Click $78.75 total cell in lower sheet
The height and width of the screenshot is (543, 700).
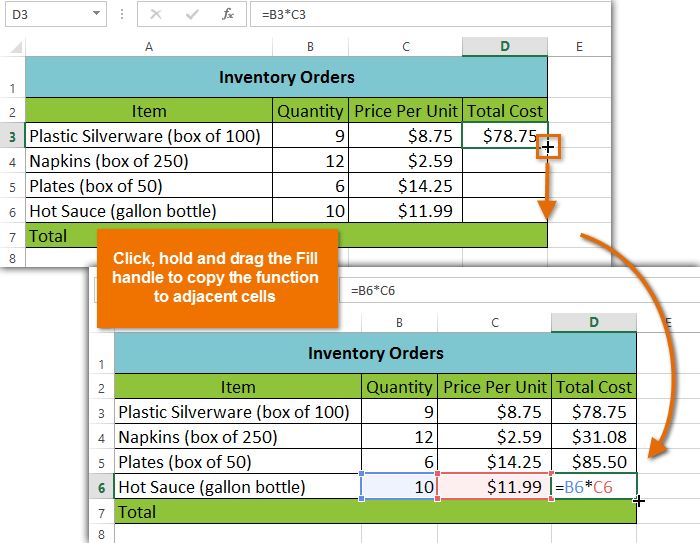594,412
